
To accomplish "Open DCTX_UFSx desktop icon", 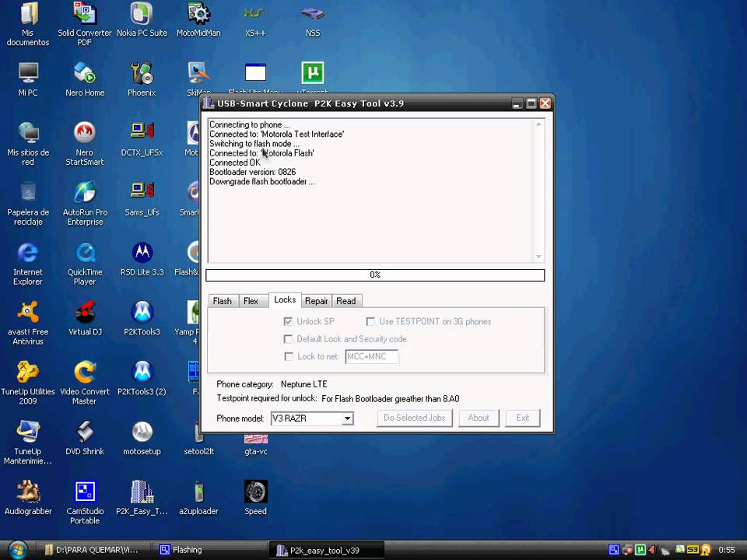I will 142,139.
